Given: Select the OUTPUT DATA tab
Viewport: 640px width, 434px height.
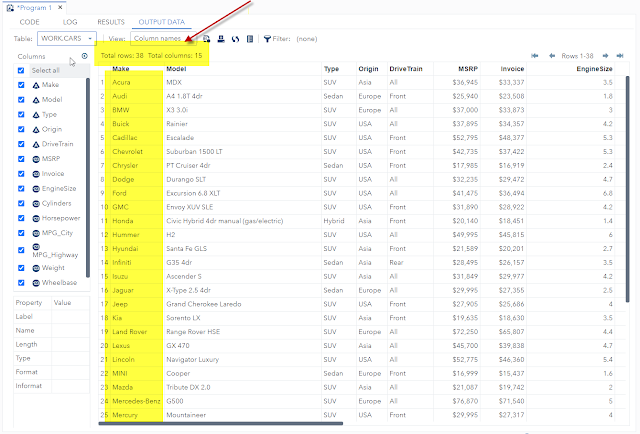Looking at the screenshot, I should [162, 22].
